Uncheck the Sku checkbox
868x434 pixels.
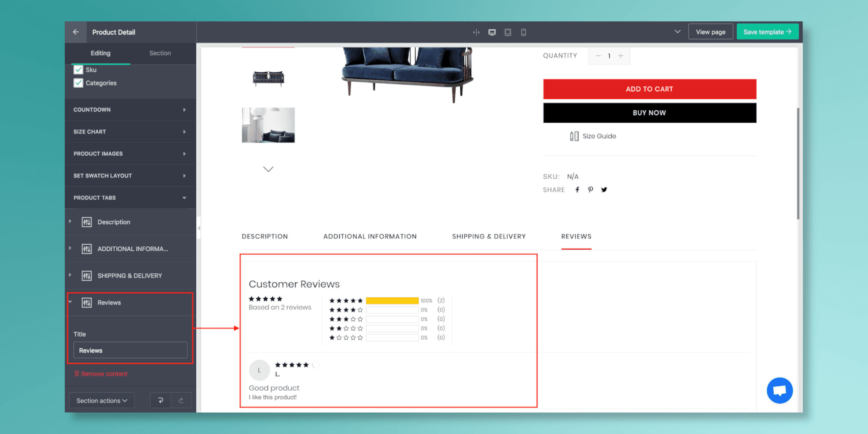click(x=78, y=70)
